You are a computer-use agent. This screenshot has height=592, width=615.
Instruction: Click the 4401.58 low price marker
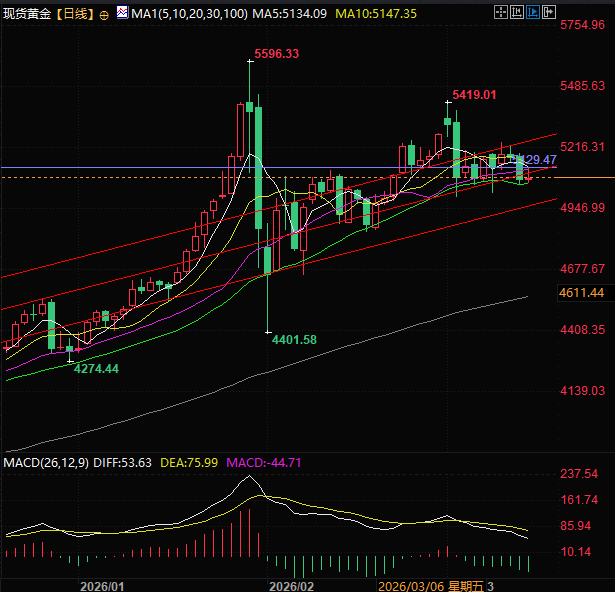point(294,339)
